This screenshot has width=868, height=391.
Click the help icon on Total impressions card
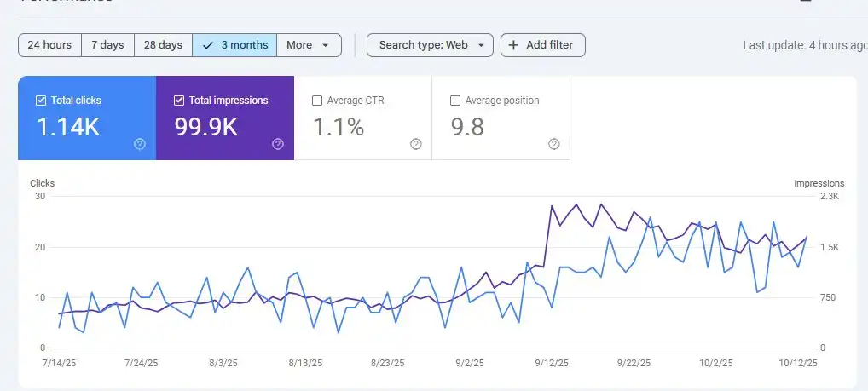pyautogui.click(x=278, y=144)
